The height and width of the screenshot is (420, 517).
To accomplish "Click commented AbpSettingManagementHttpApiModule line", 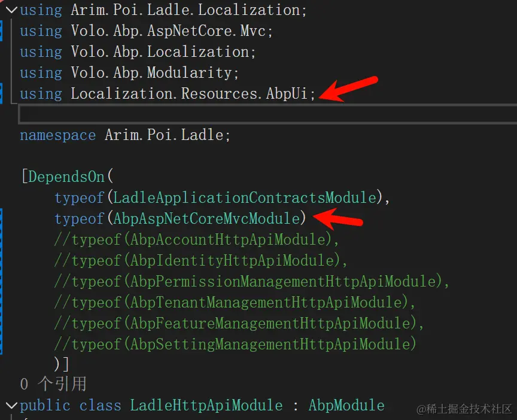I will pyautogui.click(x=235, y=345).
